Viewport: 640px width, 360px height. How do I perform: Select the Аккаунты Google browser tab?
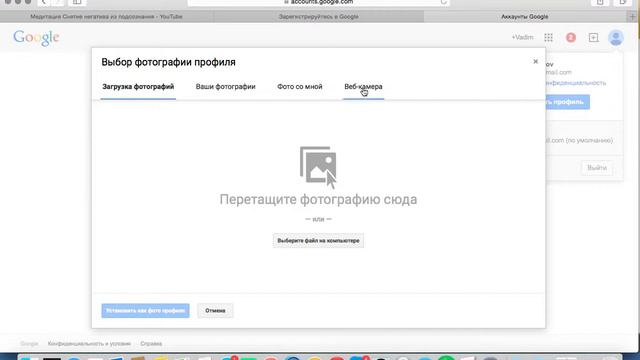(524, 17)
